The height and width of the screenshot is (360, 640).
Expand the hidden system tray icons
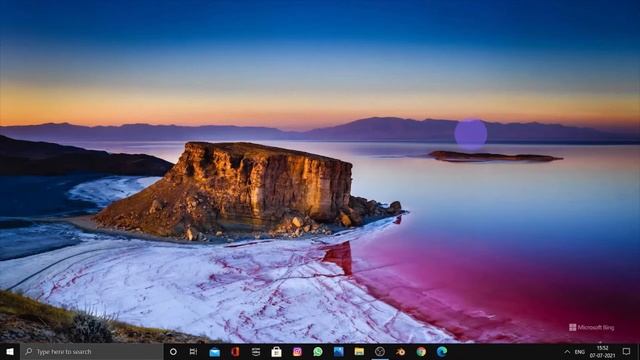[567, 352]
